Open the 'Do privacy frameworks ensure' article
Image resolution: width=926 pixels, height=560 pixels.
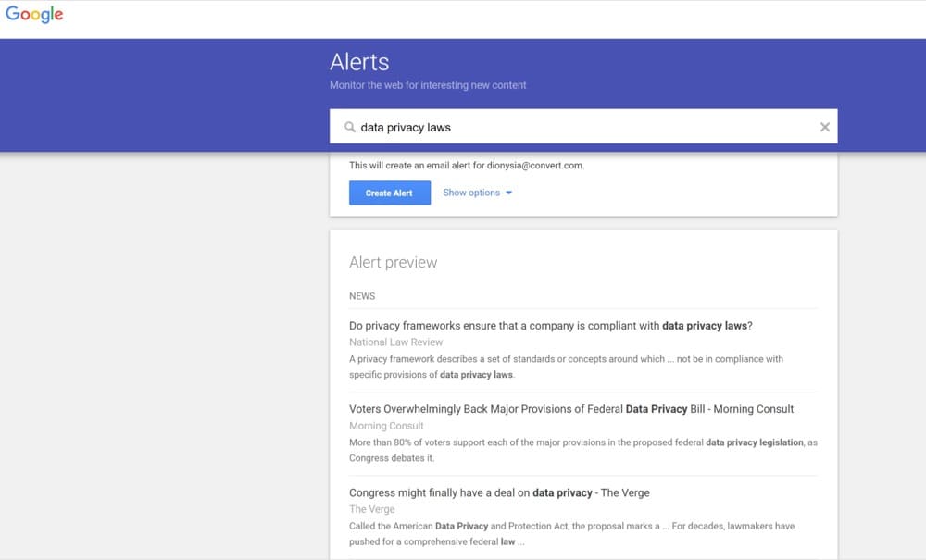point(550,326)
